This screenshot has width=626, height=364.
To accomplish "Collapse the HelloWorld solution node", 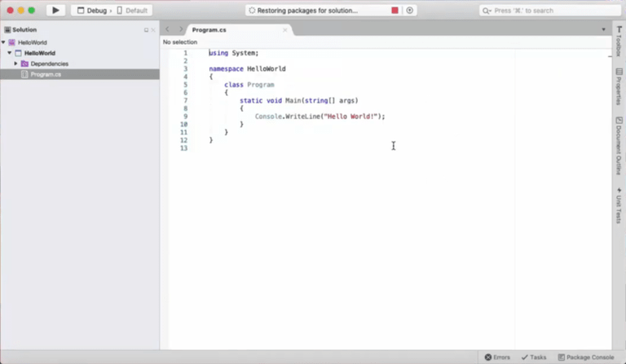I will coord(3,42).
